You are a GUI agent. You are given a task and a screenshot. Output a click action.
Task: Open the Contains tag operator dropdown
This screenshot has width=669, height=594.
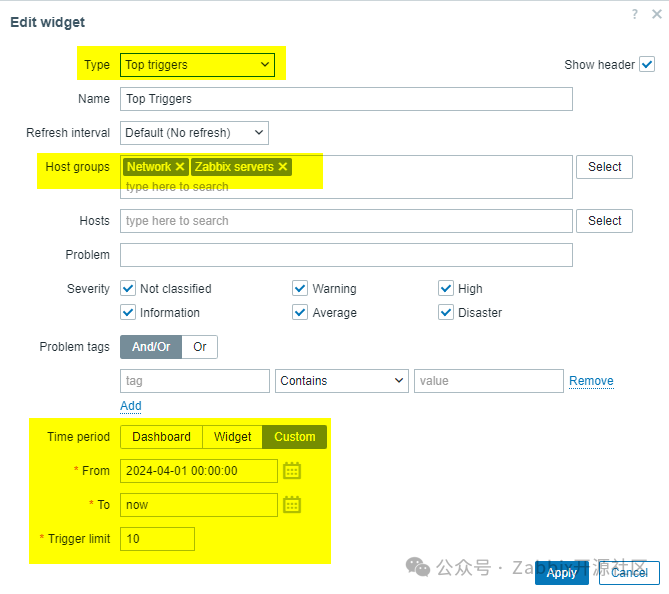pos(342,381)
